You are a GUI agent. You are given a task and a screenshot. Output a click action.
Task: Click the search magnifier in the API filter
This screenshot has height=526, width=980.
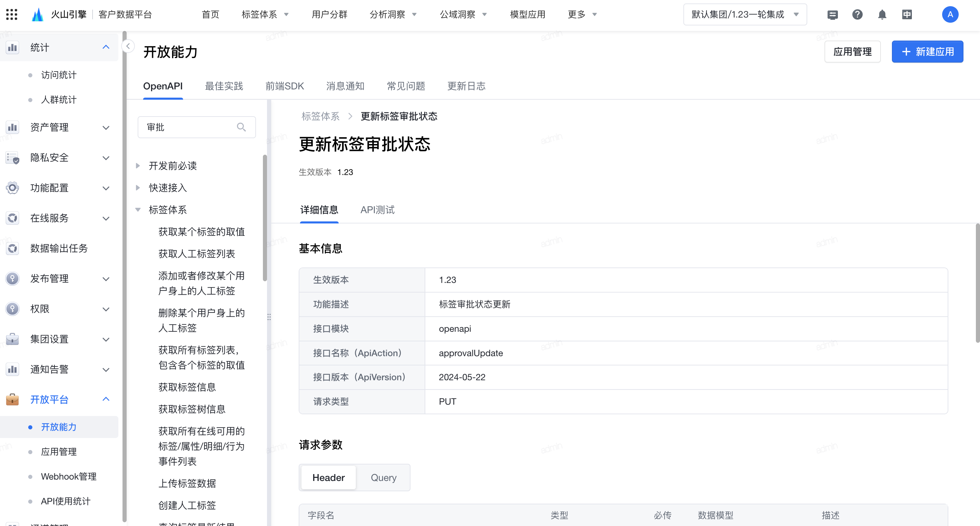(241, 127)
